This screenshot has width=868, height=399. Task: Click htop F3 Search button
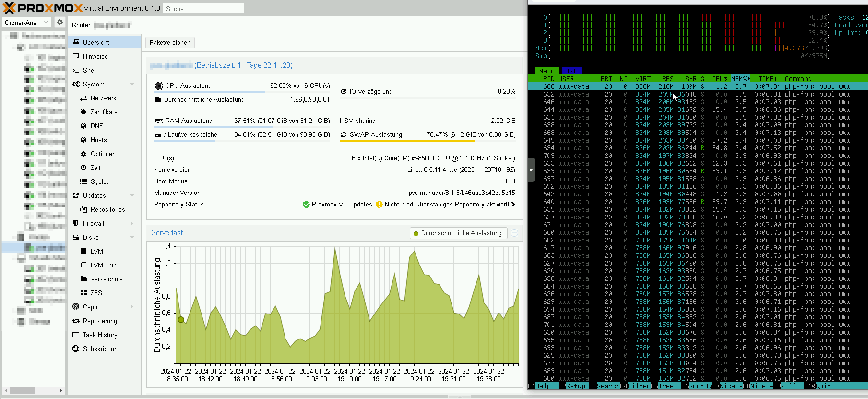tap(605, 386)
